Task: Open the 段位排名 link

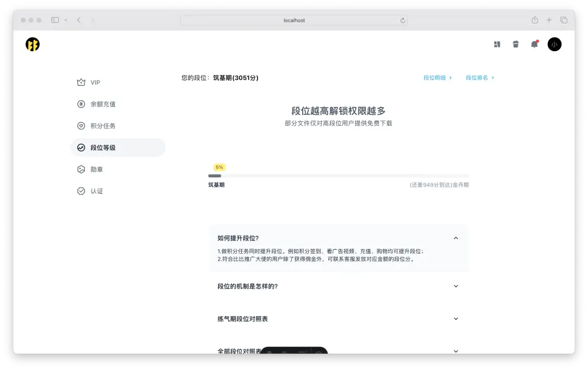Action: click(x=477, y=77)
